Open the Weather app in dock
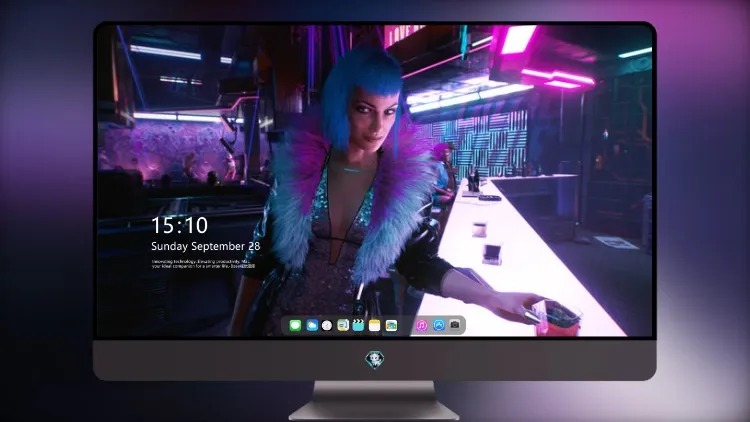Viewport: 750px width, 422px height. [x=312, y=325]
